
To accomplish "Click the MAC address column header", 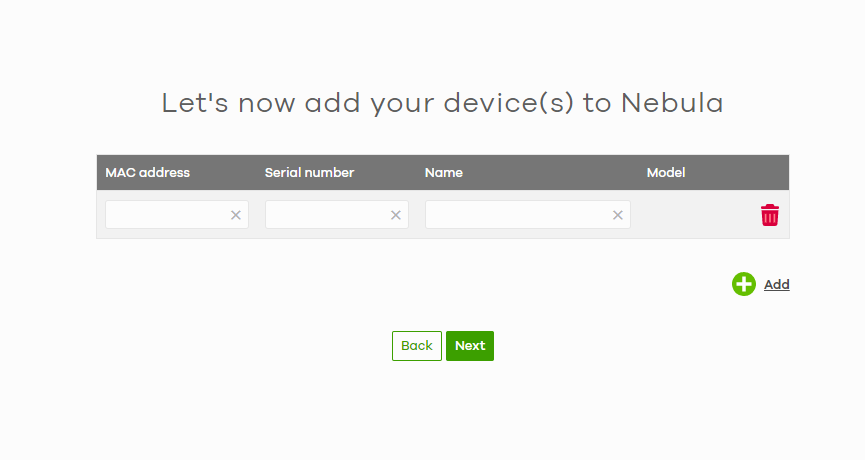I will point(147,173).
